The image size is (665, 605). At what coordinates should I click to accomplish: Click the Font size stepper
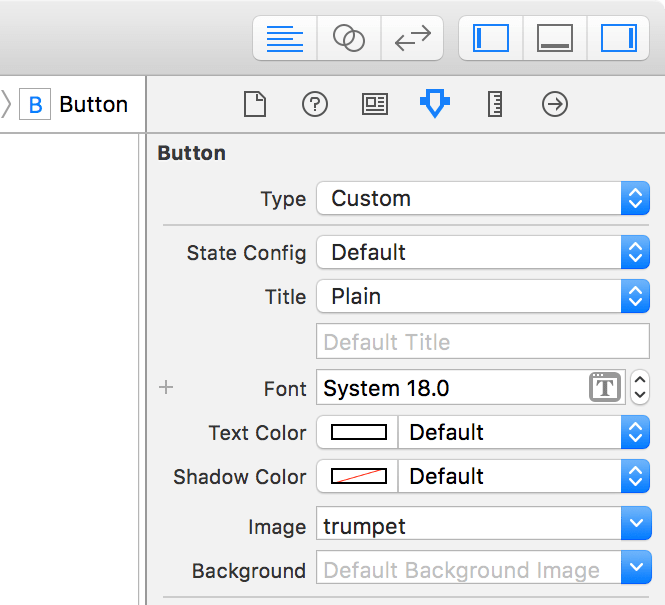(x=640, y=388)
